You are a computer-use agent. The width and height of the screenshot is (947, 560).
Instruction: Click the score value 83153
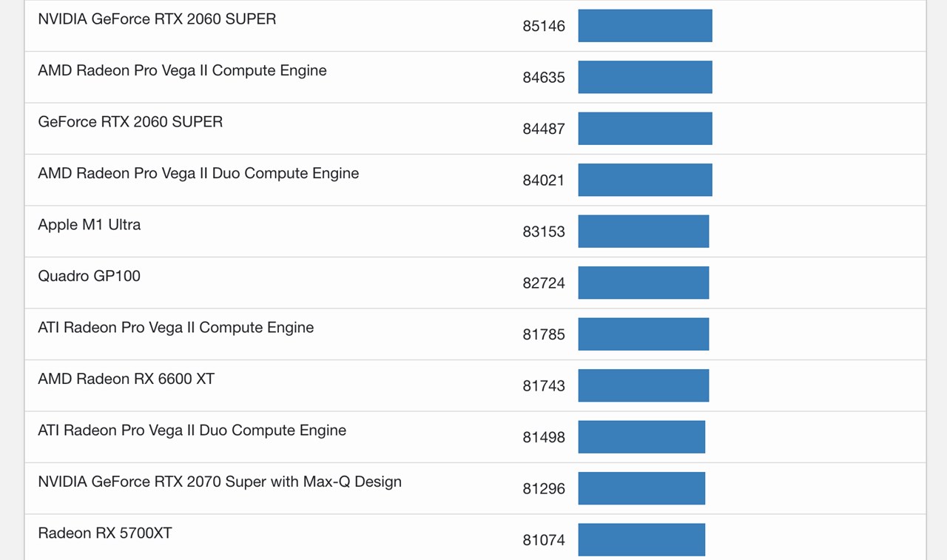coord(543,232)
